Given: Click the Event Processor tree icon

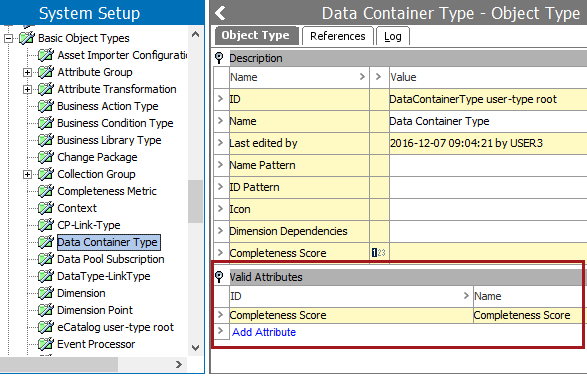Looking at the screenshot, I should [x=46, y=344].
